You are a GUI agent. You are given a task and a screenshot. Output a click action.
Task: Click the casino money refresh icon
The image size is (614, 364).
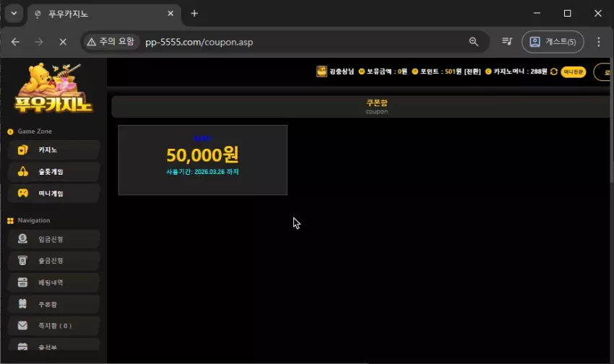(554, 71)
